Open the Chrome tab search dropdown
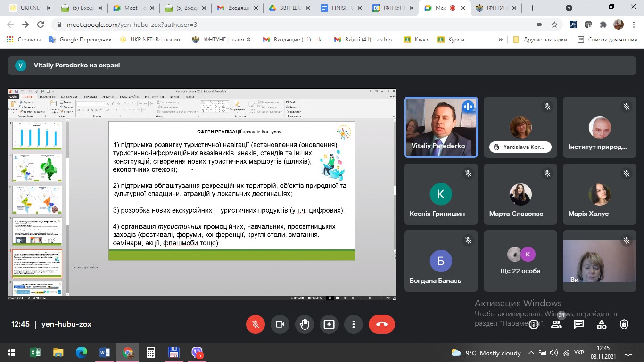This screenshot has height=362, width=644. tap(569, 8)
